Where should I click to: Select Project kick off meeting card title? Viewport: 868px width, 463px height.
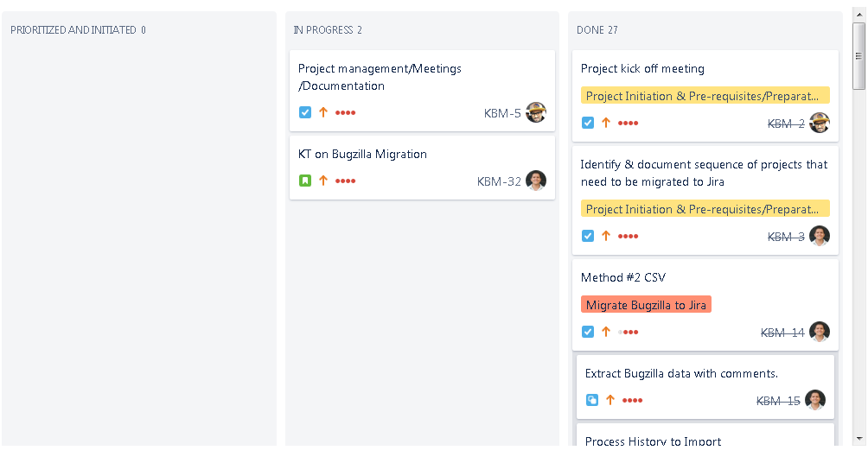(x=642, y=68)
